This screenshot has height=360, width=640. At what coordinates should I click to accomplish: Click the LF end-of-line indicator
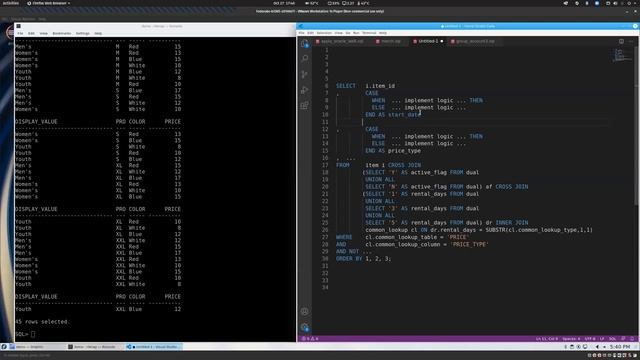(x=602, y=339)
